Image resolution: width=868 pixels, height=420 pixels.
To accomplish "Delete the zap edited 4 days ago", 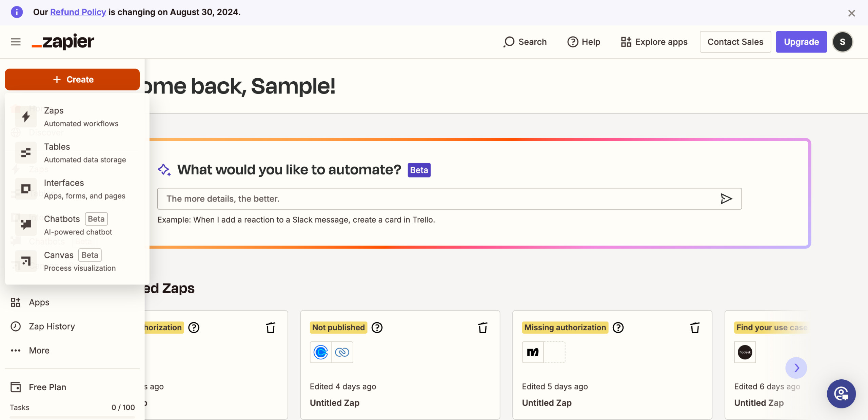I will pos(482,328).
